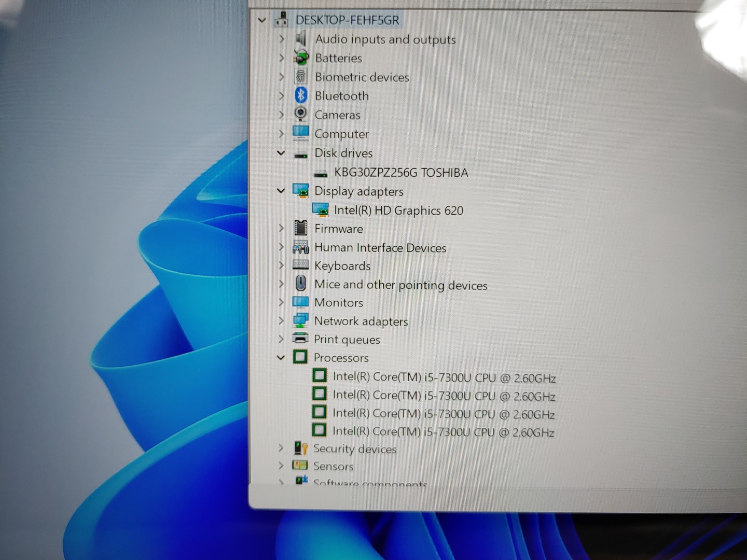Click the Computer monitor icon
747x560 pixels.
300,133
